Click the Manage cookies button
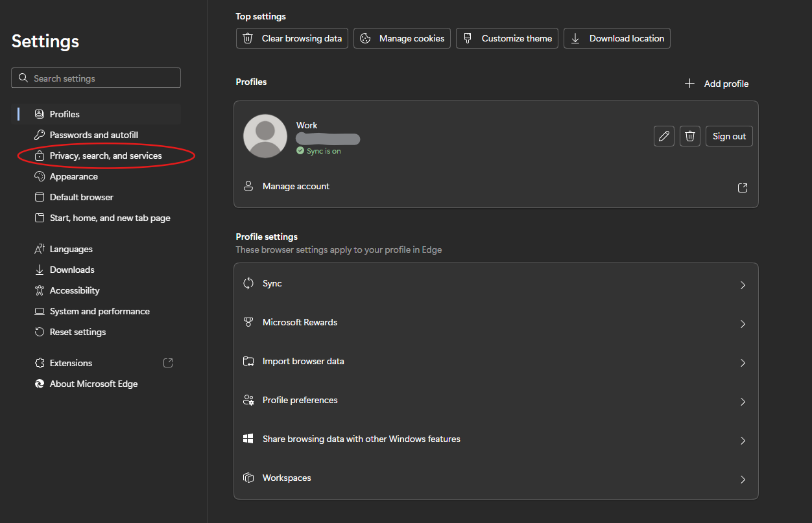The image size is (812, 523). 402,38
